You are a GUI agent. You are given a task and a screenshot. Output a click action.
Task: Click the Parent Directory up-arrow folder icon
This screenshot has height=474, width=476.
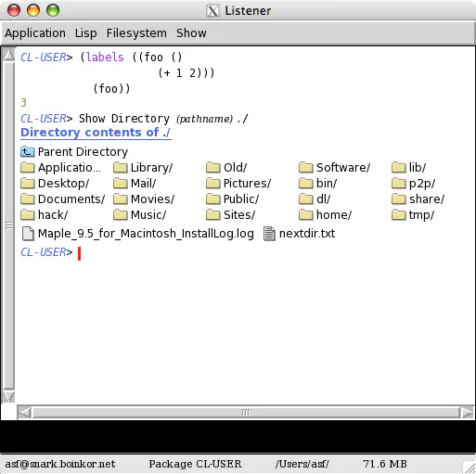(x=27, y=152)
